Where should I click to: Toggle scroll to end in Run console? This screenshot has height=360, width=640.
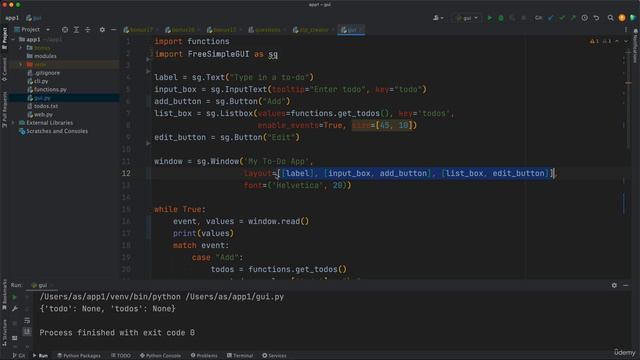coord(27,331)
